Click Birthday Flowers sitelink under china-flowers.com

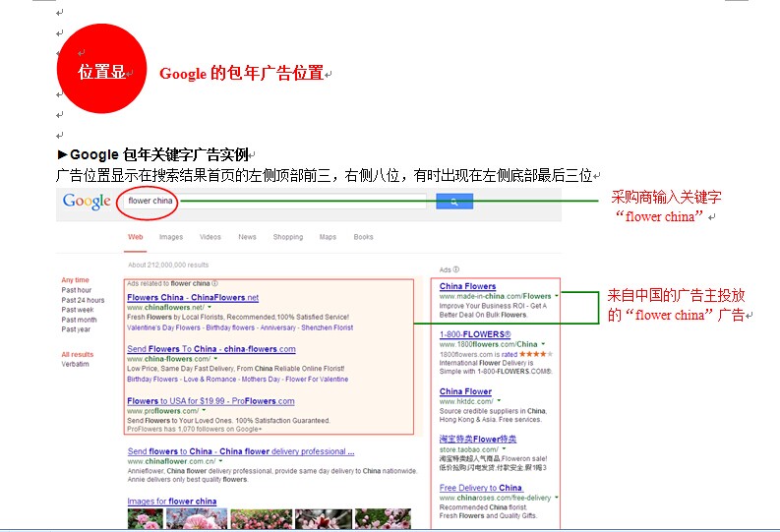click(x=152, y=379)
